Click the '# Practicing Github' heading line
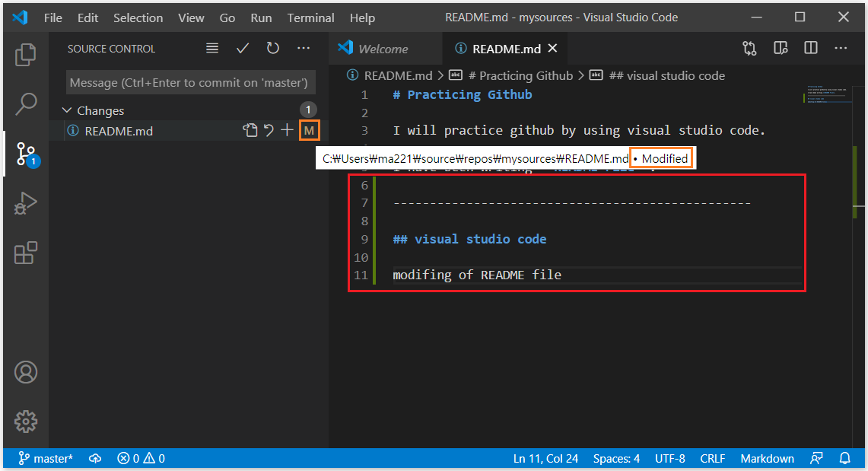The height and width of the screenshot is (471, 868). 463,94
